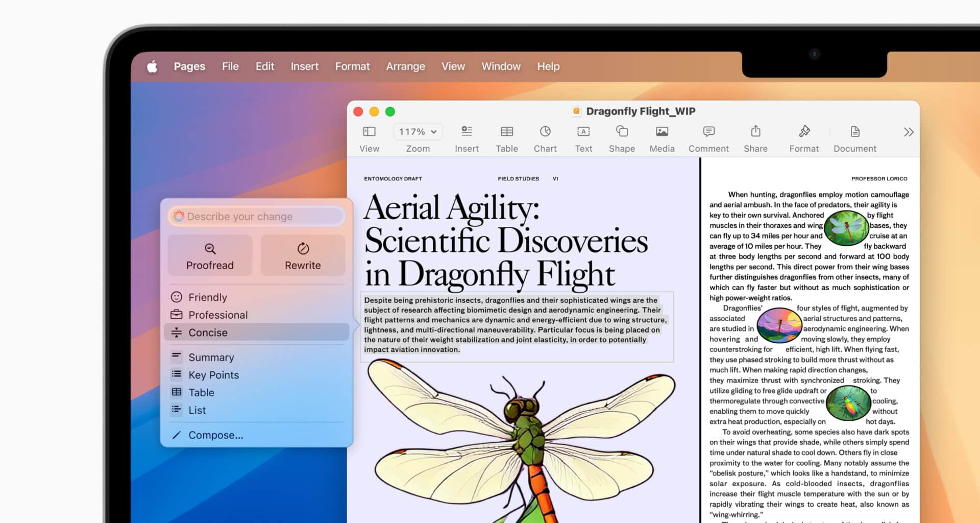Select the round beetle image

848,403
